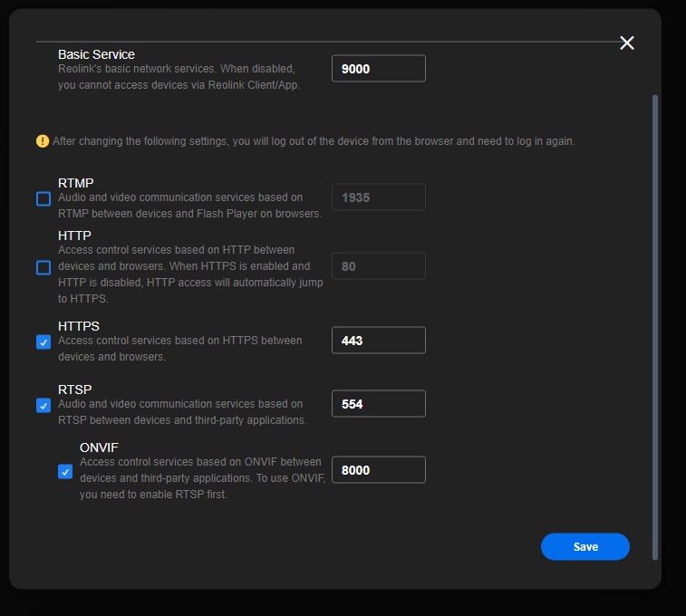Click the RTMP port field 1935
This screenshot has width=686, height=616.
pos(378,197)
